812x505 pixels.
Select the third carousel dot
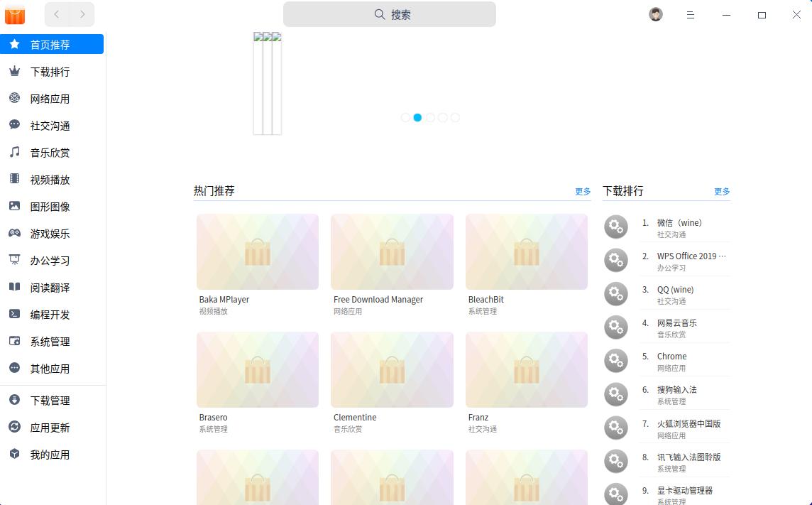point(430,118)
